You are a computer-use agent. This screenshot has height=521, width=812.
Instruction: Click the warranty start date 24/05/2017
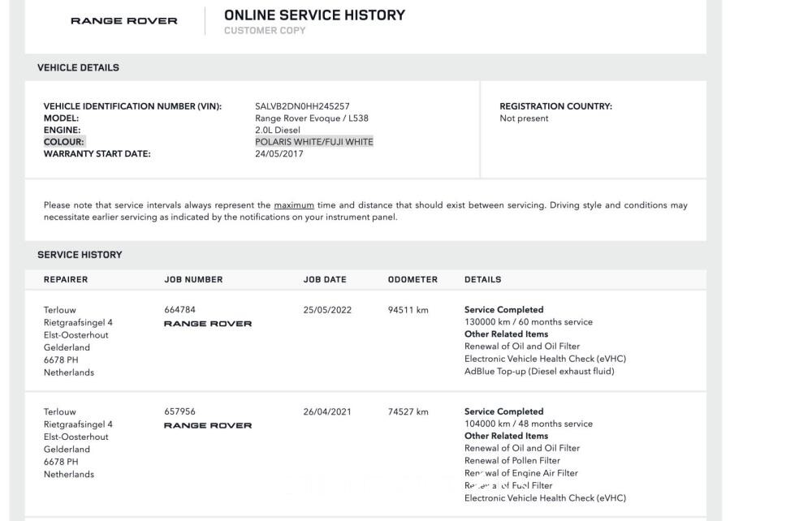coord(279,154)
